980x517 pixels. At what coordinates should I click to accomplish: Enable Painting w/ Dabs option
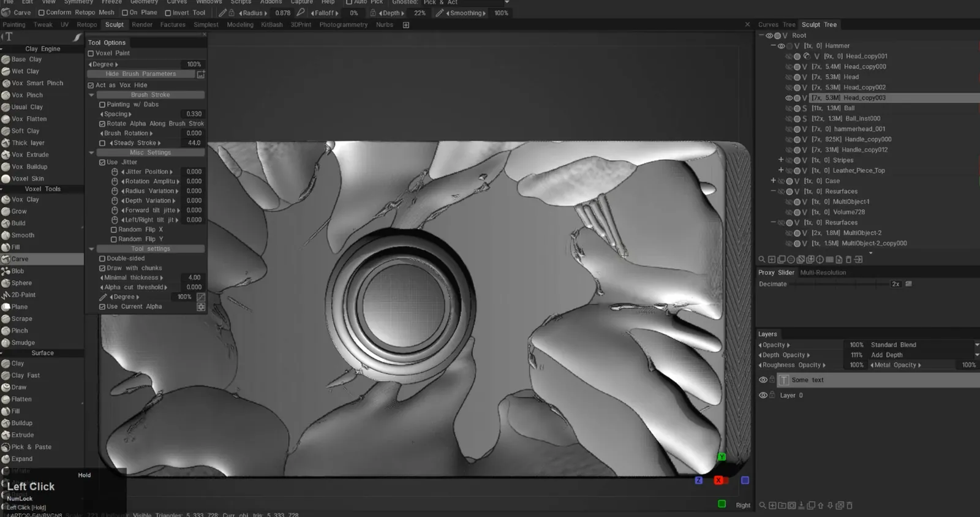point(102,105)
